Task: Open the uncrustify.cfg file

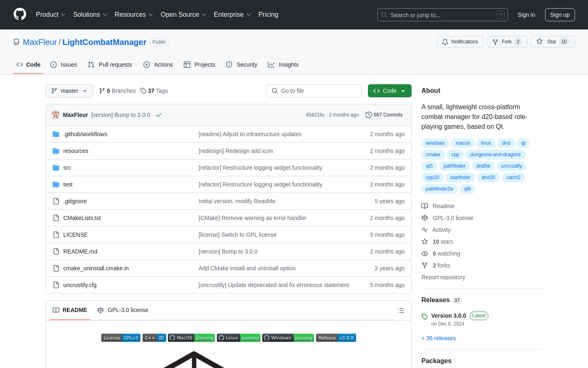Action: (80, 285)
